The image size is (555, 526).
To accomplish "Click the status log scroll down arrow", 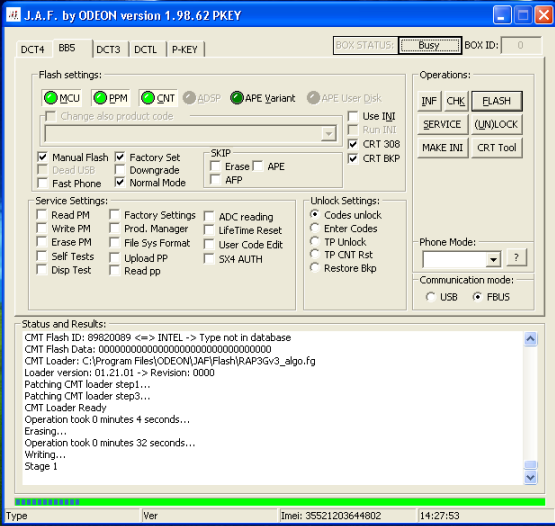I will [x=530, y=478].
